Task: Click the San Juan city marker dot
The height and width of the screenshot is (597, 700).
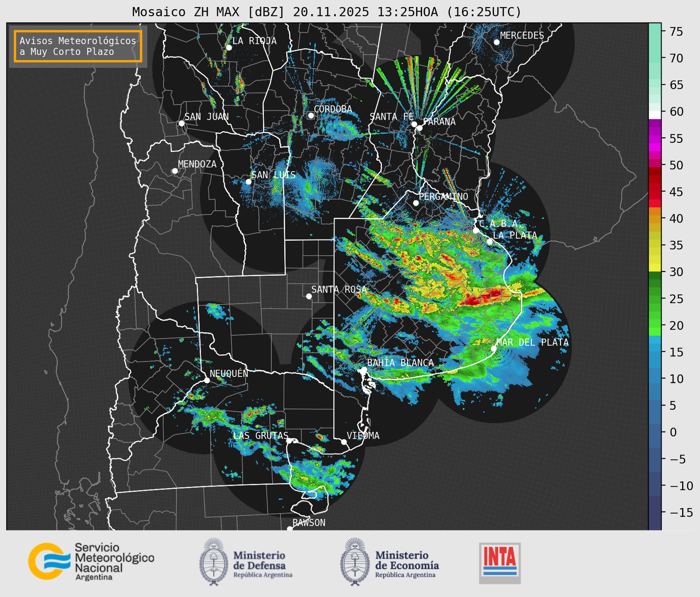Action: pos(181,123)
